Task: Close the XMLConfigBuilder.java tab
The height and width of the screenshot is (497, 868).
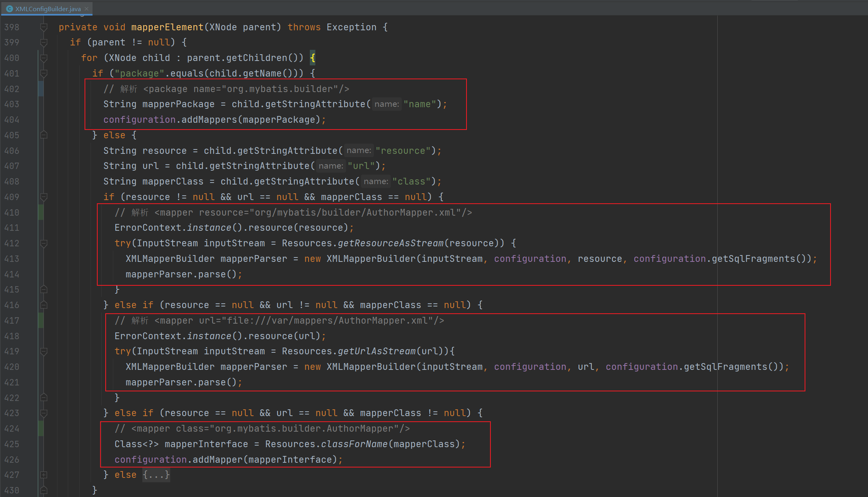Action: (x=87, y=9)
